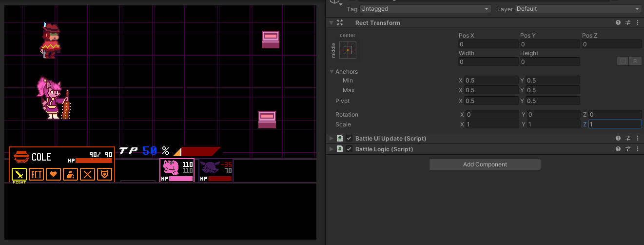
Task: Open the Layer dropdown showing Default
Action: [578, 9]
